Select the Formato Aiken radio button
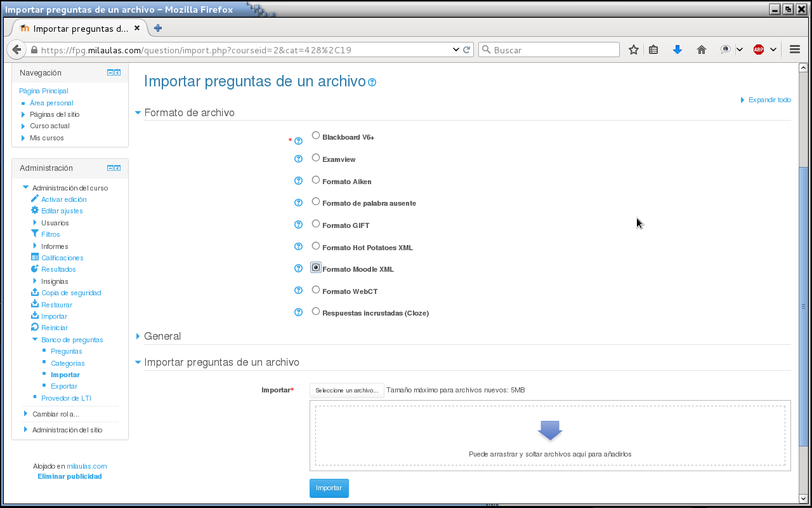The width and height of the screenshot is (812, 508). click(x=316, y=180)
